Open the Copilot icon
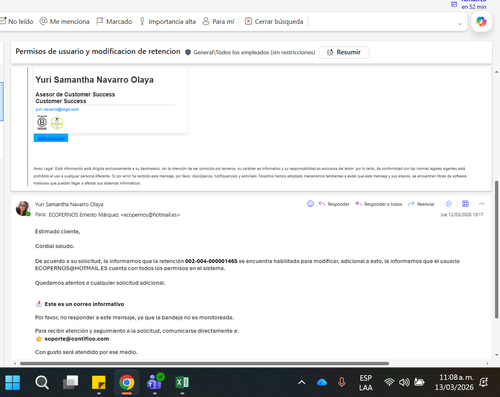The width and height of the screenshot is (500, 397). tap(481, 22)
